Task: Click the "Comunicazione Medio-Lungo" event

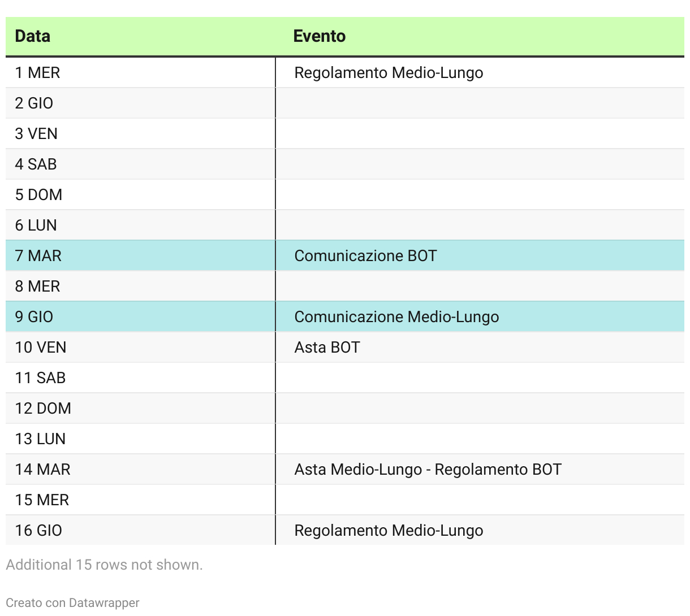Action: [396, 317]
